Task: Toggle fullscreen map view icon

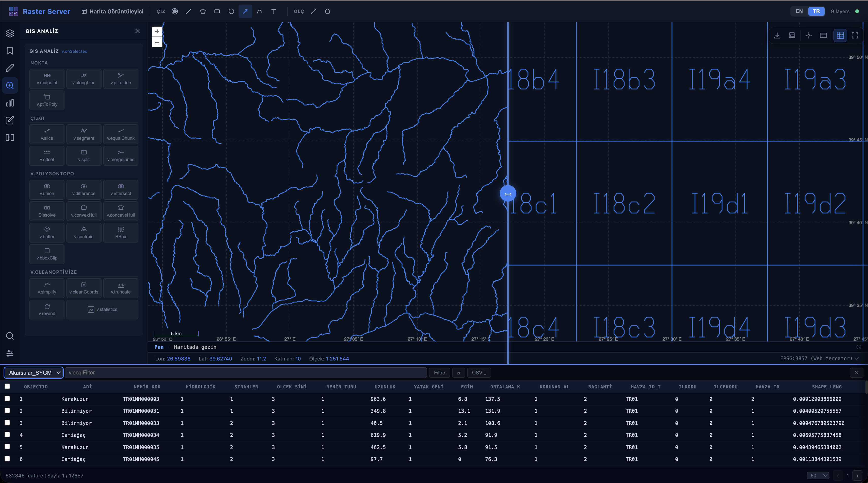Action: pyautogui.click(x=855, y=35)
